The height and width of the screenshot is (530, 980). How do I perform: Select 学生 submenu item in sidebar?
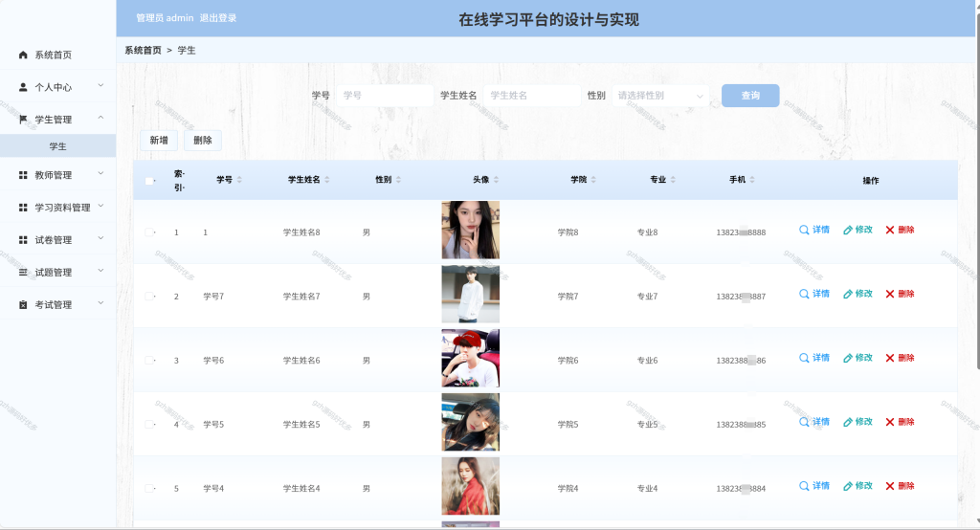(58, 146)
